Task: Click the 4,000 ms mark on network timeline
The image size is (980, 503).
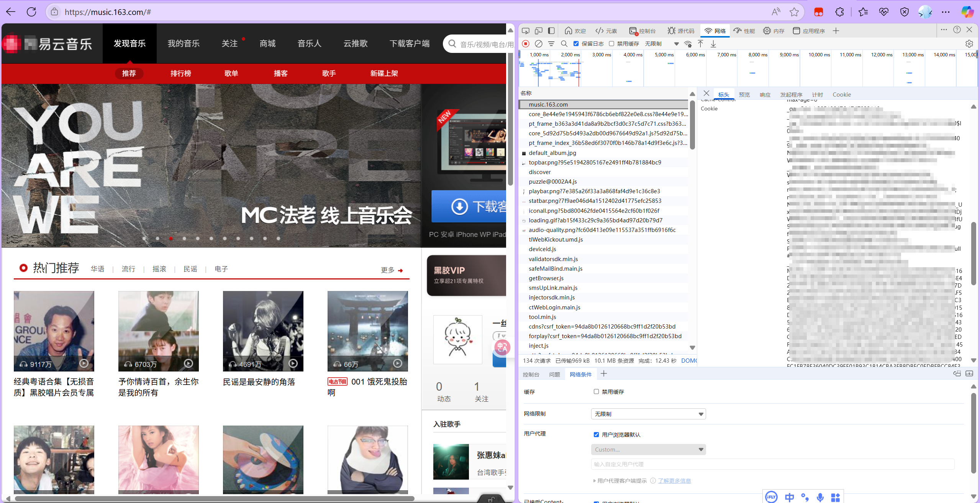Action: coord(633,55)
